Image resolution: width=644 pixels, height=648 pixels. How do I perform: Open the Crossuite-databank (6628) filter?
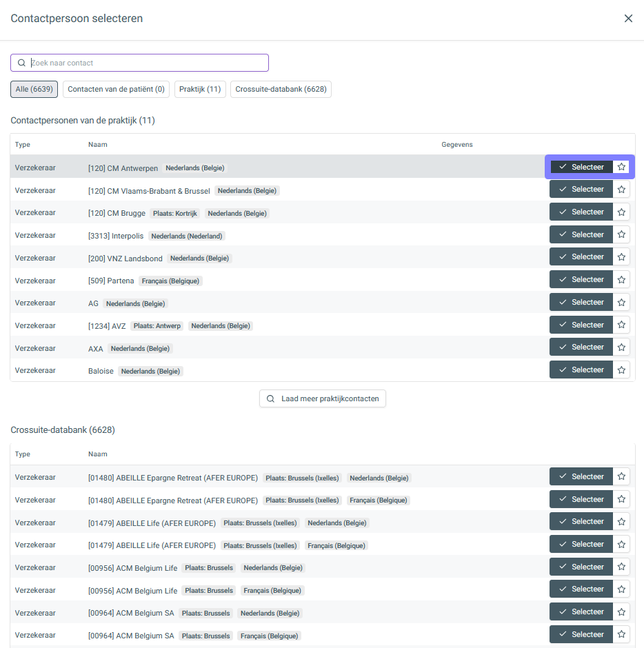[x=281, y=89]
